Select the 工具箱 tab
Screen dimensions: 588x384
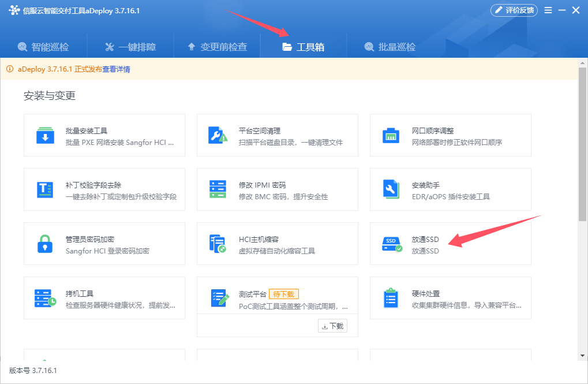pos(304,47)
